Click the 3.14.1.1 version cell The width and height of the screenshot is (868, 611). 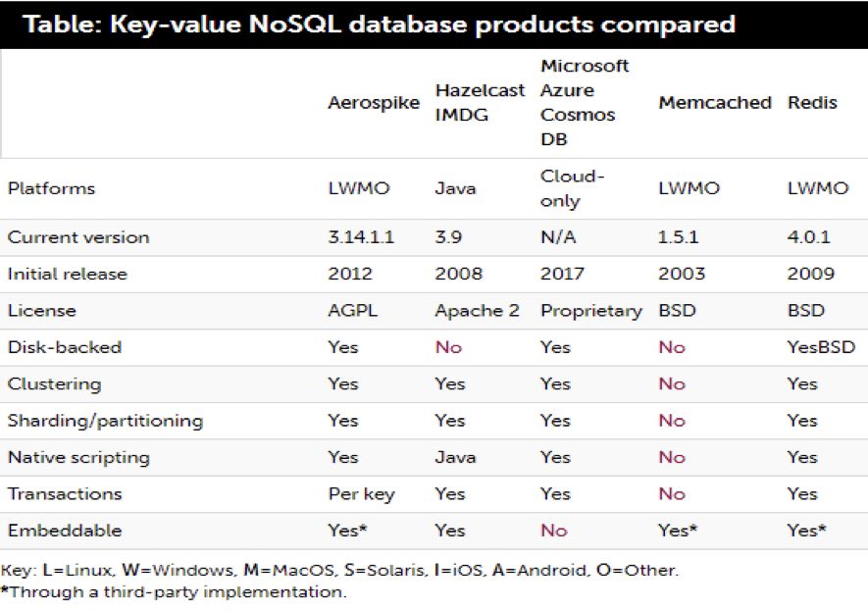coord(362,237)
